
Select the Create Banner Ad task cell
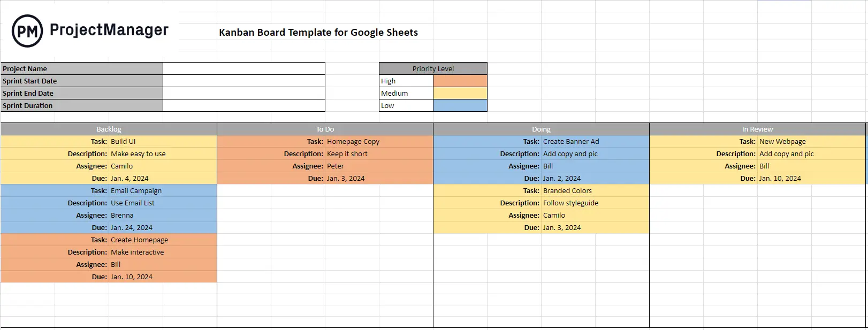click(x=595, y=141)
